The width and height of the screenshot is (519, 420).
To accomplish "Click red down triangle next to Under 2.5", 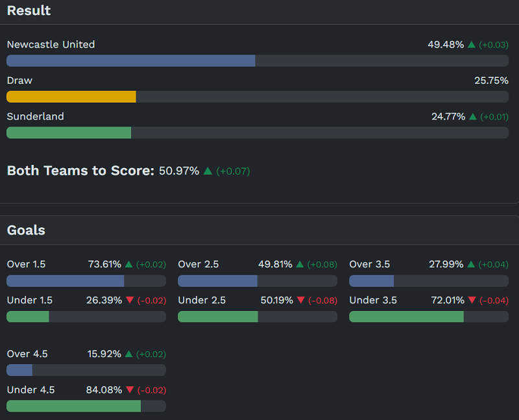I will [300, 301].
